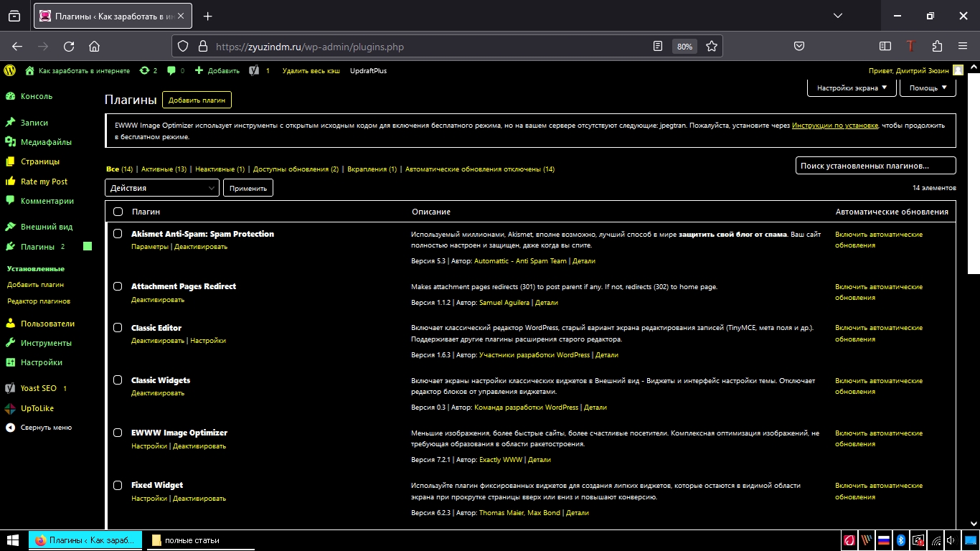Filter by Активные (13) plugins
This screenshot has height=551, width=980.
tap(164, 169)
